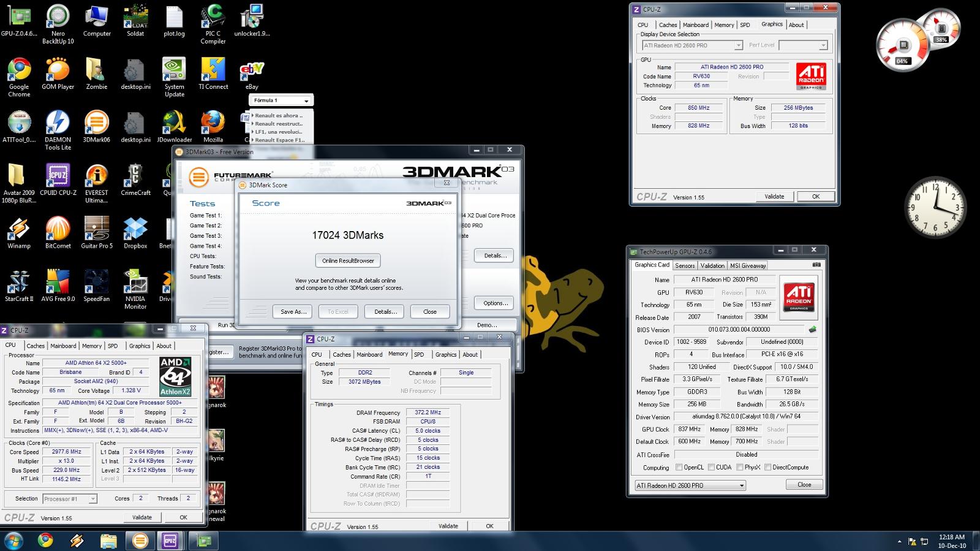Open Mainboard tab in bottom-left CPU-Z
Viewport: 980px width, 551px height.
(64, 346)
